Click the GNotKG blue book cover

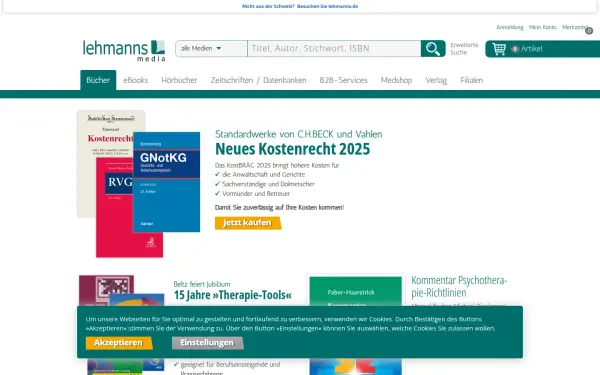[x=166, y=182]
